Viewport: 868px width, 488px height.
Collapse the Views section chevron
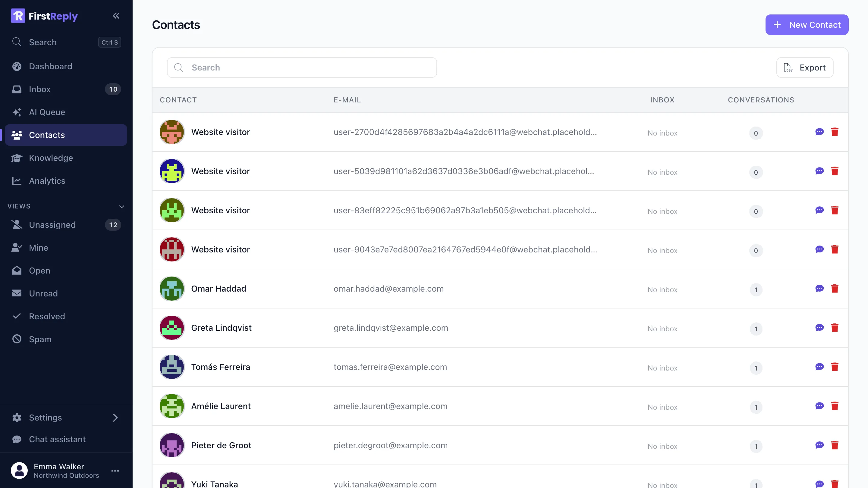click(122, 206)
